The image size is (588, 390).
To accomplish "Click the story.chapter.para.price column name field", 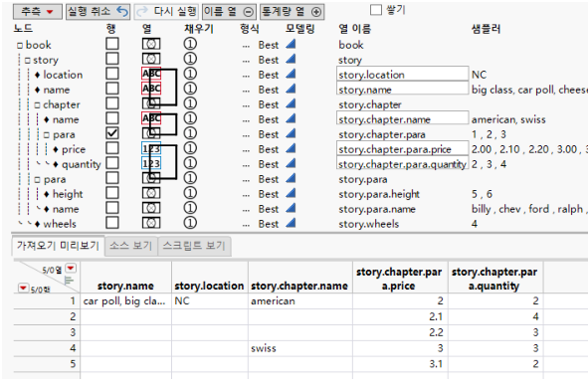I will pyautogui.click(x=402, y=148).
